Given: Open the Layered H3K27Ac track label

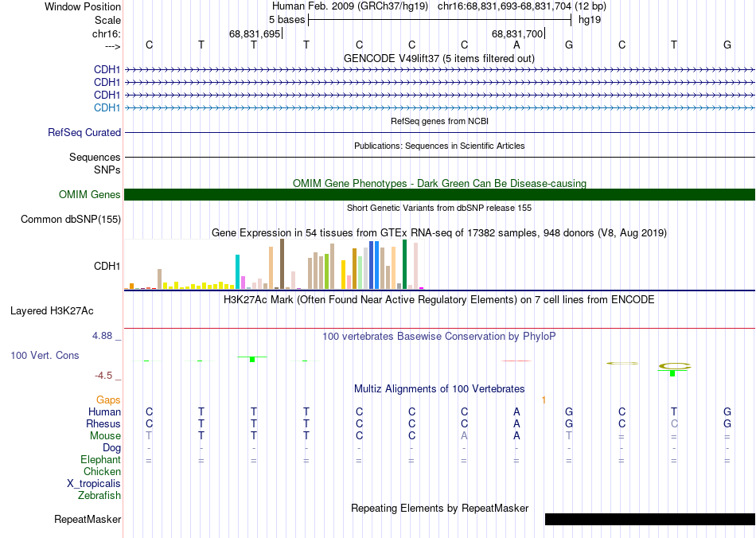Looking at the screenshot, I should tap(51, 310).
